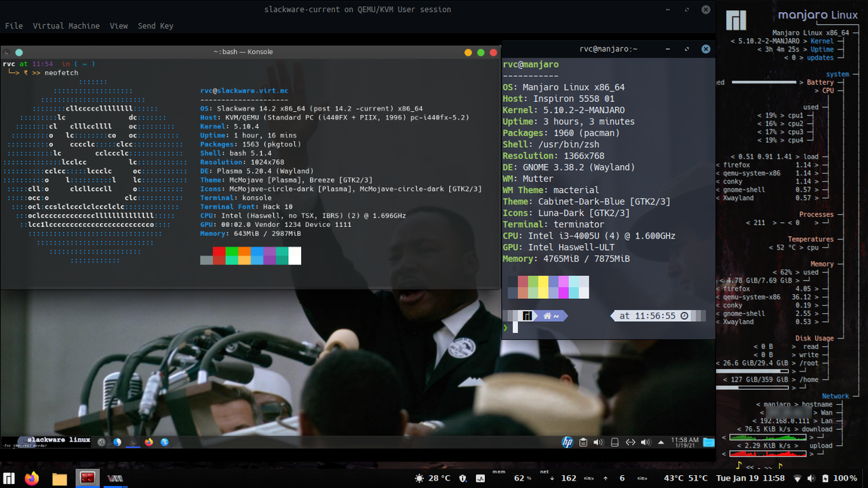Open the Send Key menu

point(155,26)
